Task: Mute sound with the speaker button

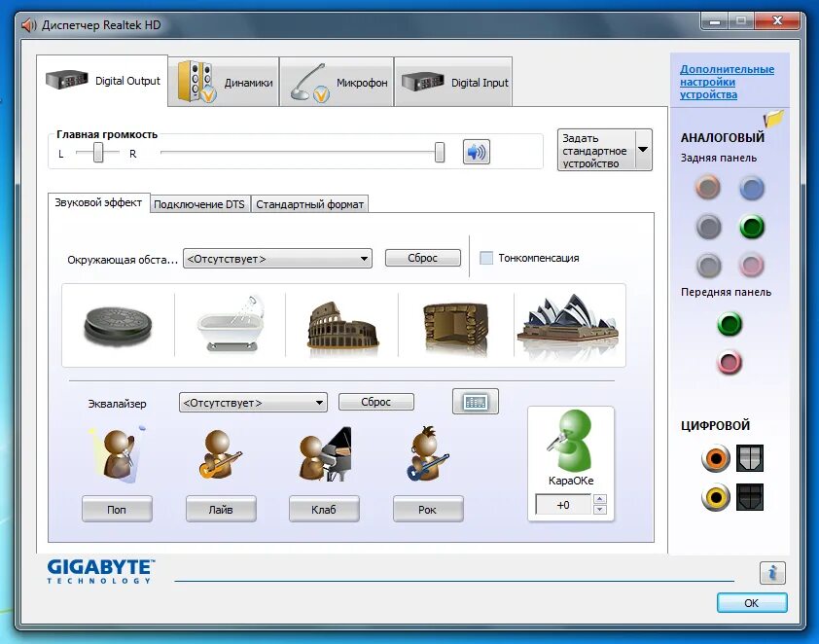Action: pyautogui.click(x=477, y=152)
